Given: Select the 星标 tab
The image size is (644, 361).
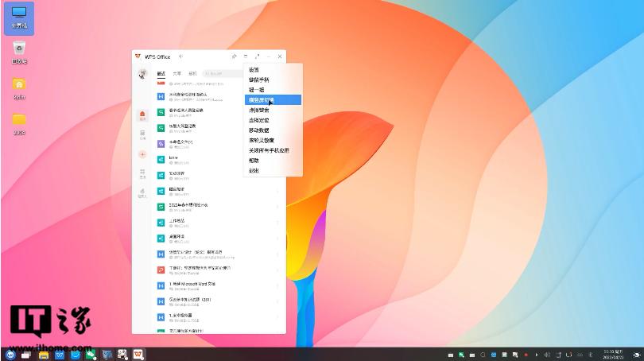Looking at the screenshot, I should coord(192,73).
